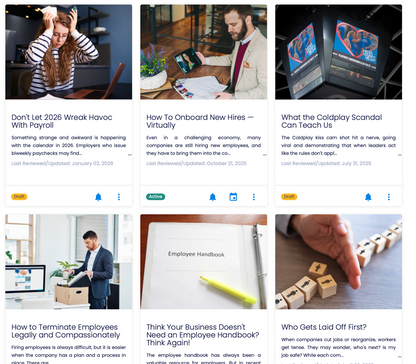The image size is (416, 364).
Task: Click bell icon on 2026 Payroll card
Action: [98, 197]
